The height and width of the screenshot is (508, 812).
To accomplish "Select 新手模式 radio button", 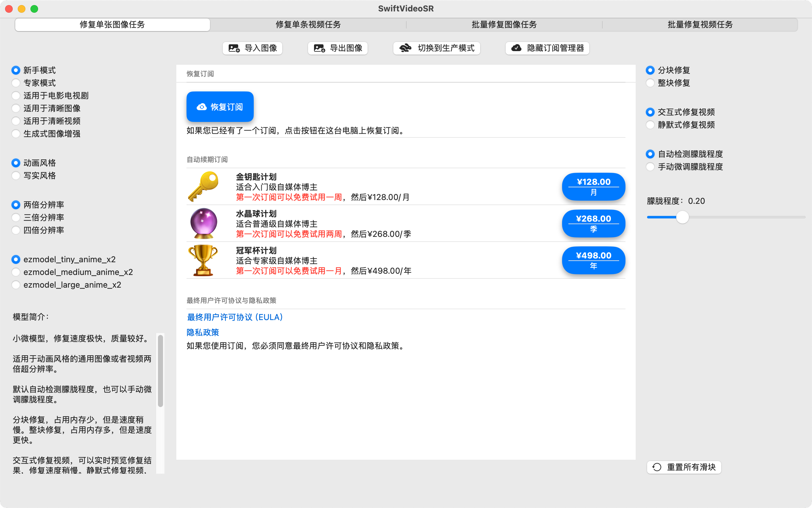I will [16, 70].
